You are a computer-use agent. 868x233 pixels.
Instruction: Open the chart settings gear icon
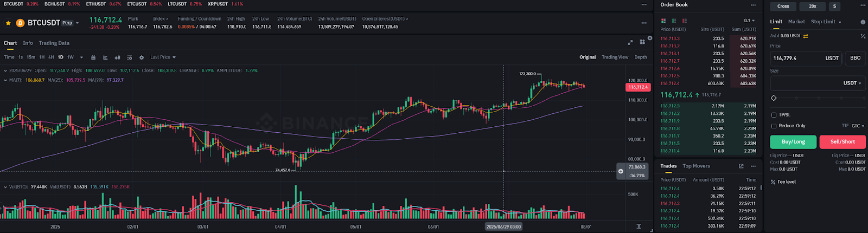142,57
